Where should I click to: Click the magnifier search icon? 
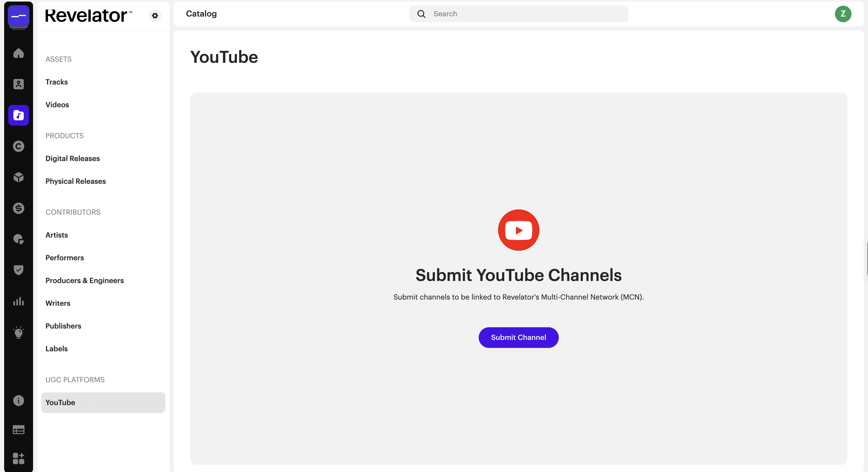(421, 14)
